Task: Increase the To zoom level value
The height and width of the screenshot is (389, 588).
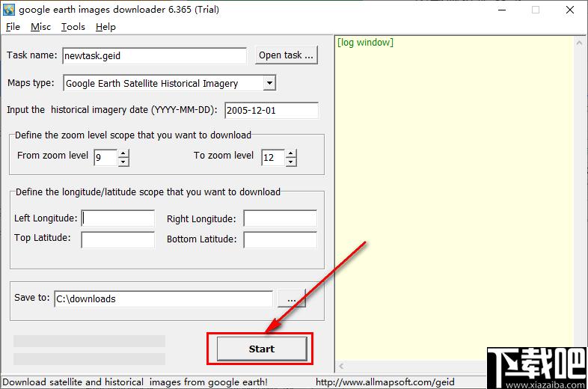Action: (x=290, y=153)
